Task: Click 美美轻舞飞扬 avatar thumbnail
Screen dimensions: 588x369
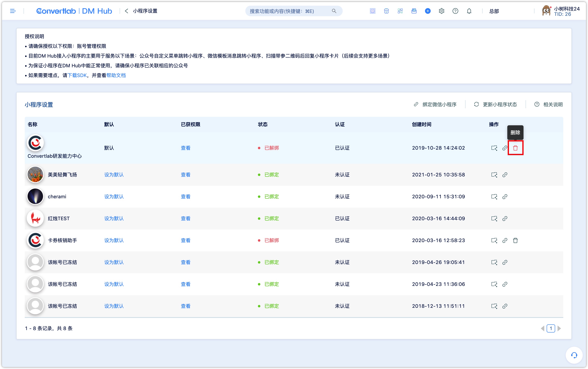Action: (35, 175)
